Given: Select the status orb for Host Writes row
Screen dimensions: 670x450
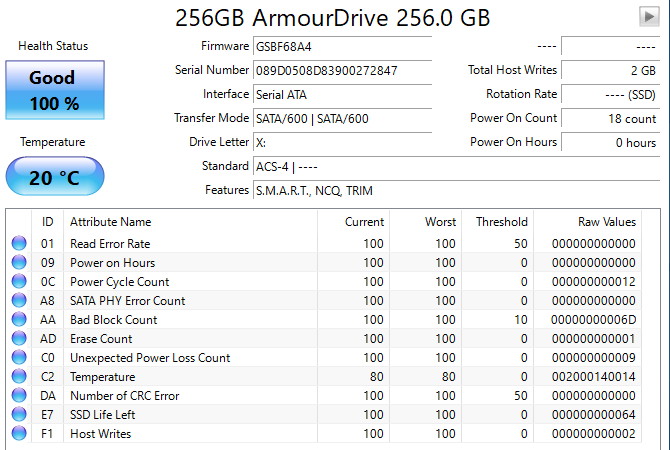Looking at the screenshot, I should (19, 433).
